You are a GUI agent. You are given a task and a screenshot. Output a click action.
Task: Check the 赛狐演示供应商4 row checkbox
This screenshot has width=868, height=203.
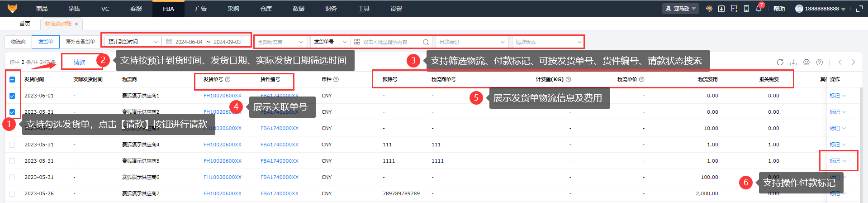pos(12,145)
